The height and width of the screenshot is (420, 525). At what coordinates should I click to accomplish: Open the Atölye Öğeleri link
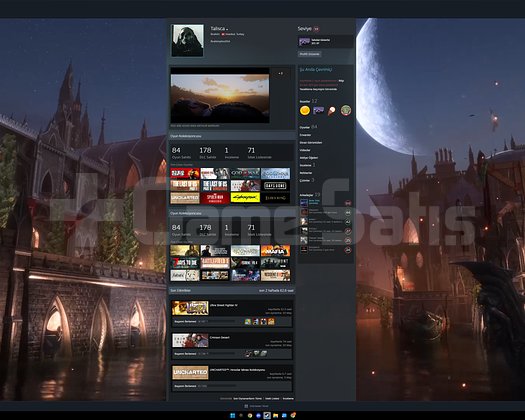click(x=309, y=158)
